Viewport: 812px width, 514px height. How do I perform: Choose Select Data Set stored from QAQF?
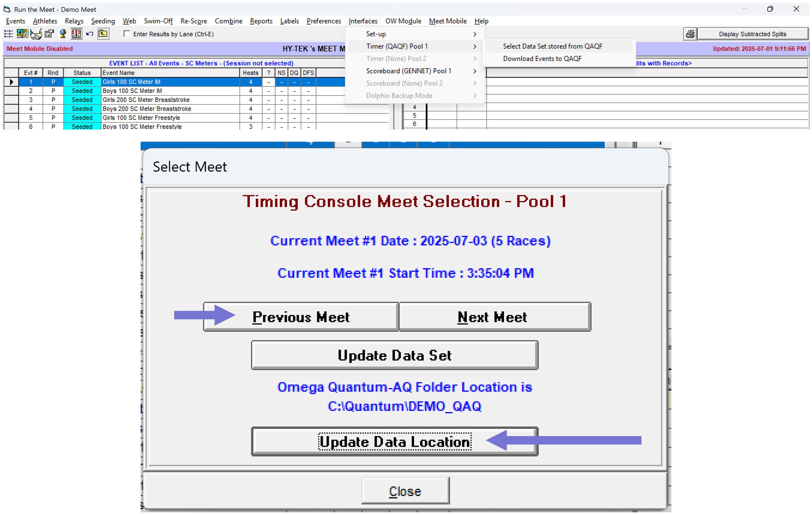coord(552,46)
